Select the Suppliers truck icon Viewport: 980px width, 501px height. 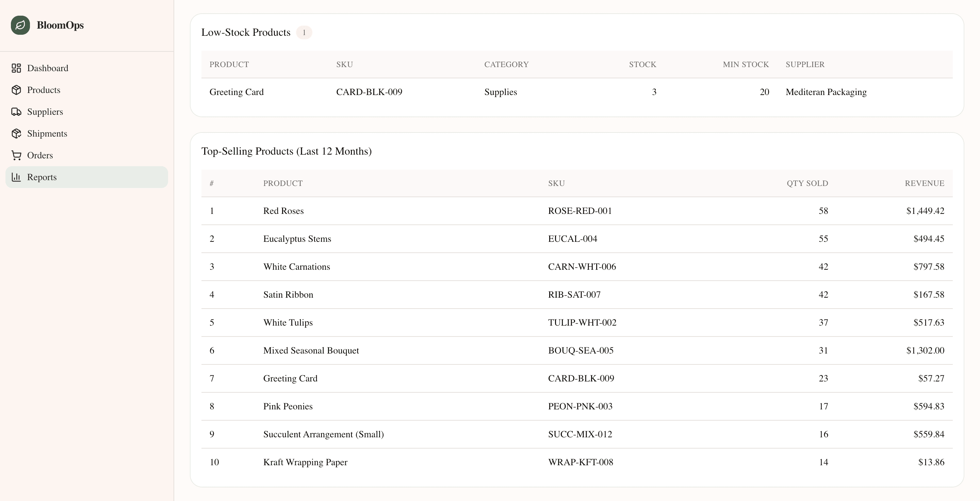[16, 112]
